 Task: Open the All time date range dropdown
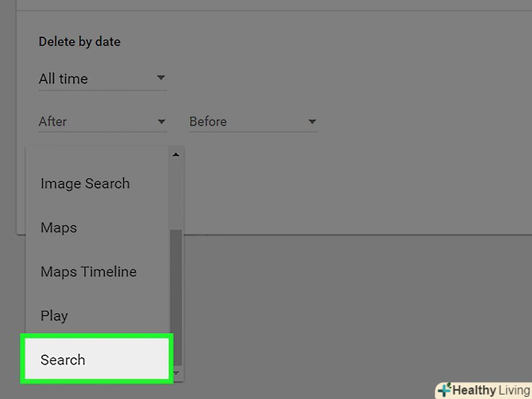tap(102, 79)
